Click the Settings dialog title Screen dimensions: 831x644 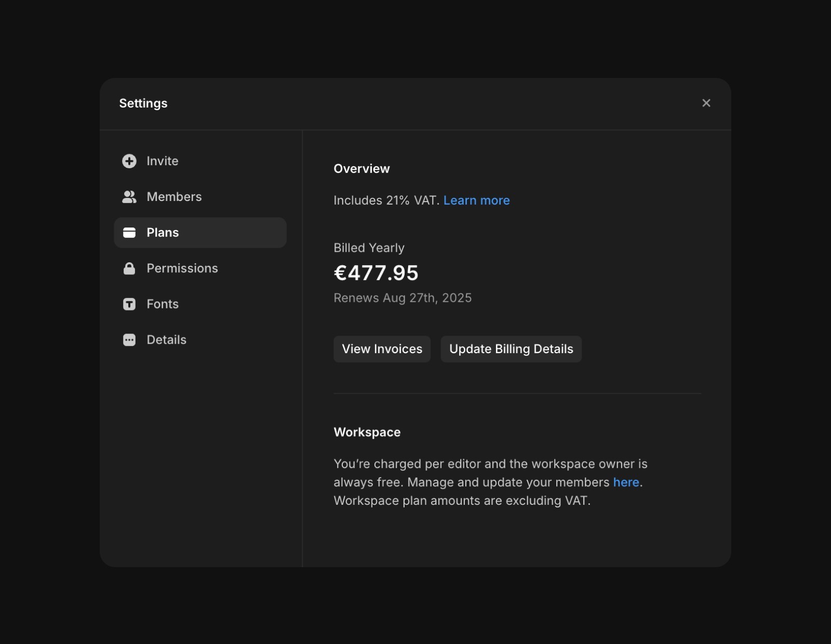tap(143, 103)
